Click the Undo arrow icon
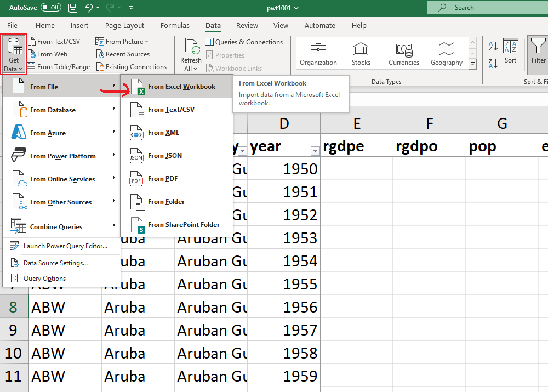This screenshot has height=392, width=548. (x=89, y=8)
